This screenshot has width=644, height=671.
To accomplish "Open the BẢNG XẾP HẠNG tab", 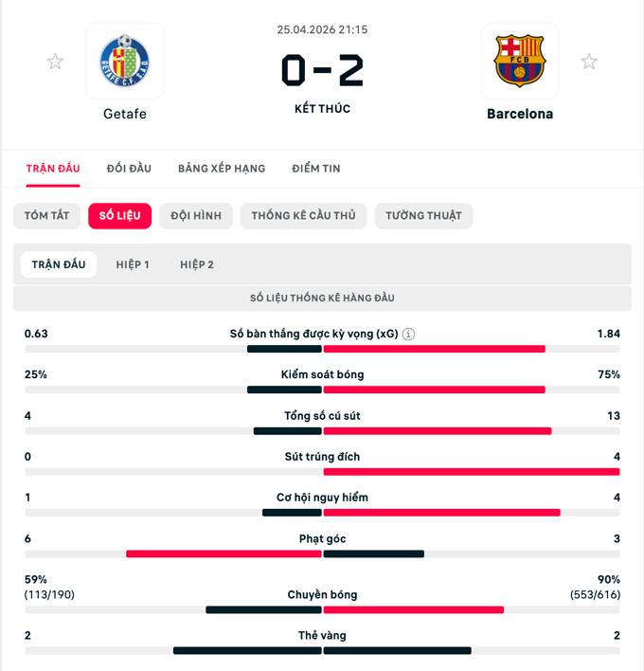I will click(222, 169).
